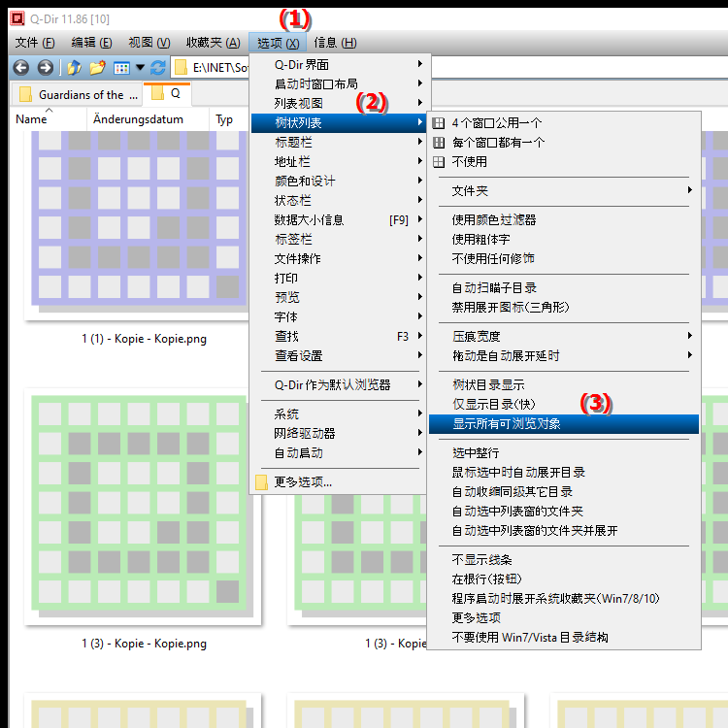Open 查看设置 submenu

(x=339, y=355)
